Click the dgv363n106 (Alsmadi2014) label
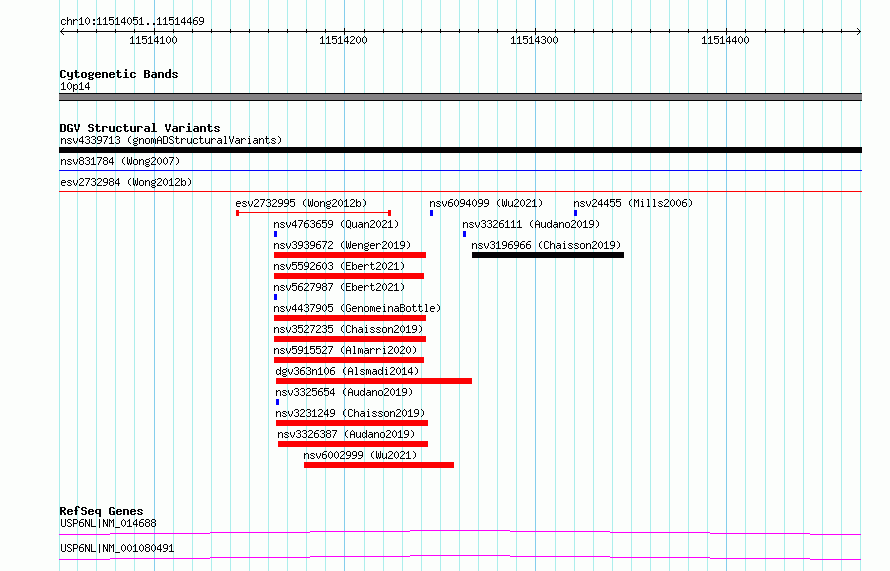 coord(347,371)
